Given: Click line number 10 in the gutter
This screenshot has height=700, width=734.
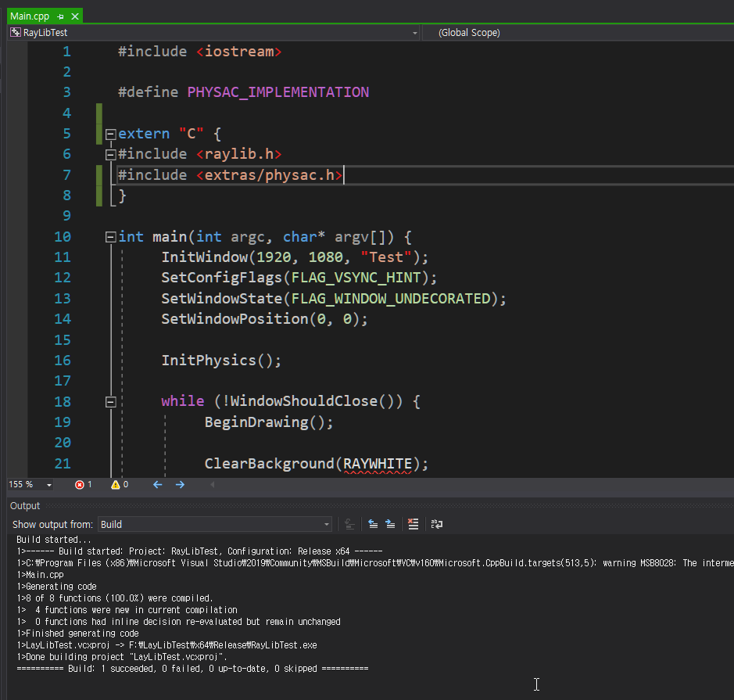Looking at the screenshot, I should coord(63,236).
